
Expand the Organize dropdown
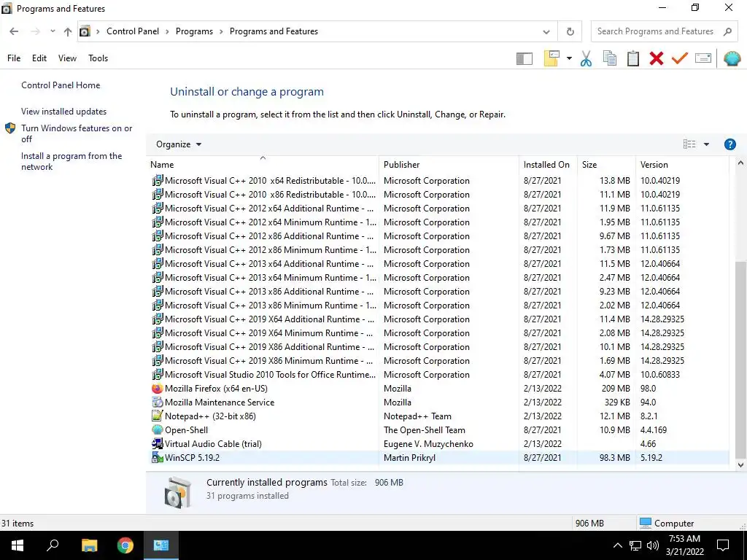(x=179, y=144)
